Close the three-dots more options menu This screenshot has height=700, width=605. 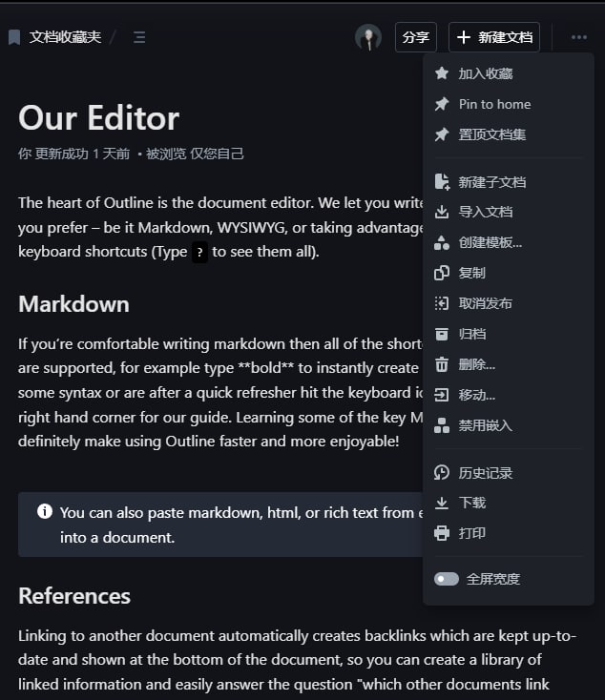point(579,37)
